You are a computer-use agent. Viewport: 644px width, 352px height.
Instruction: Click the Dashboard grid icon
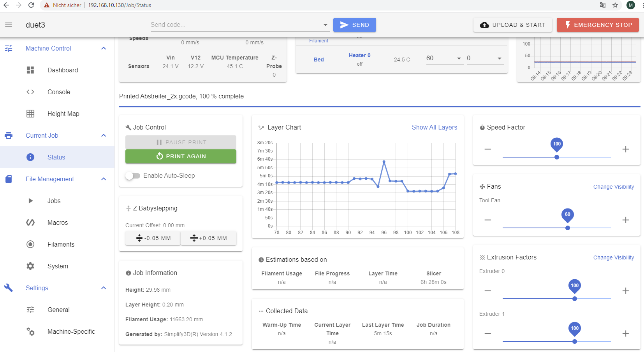[30, 70]
